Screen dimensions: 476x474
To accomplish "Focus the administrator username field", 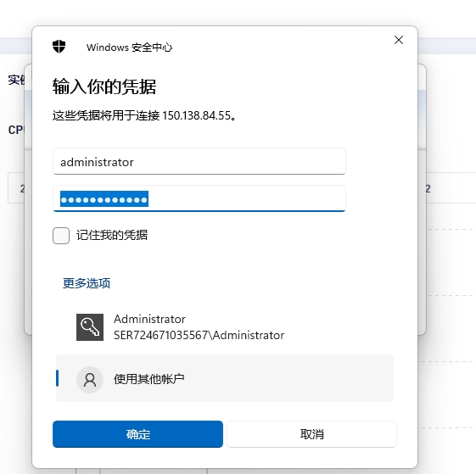I will coord(199,161).
